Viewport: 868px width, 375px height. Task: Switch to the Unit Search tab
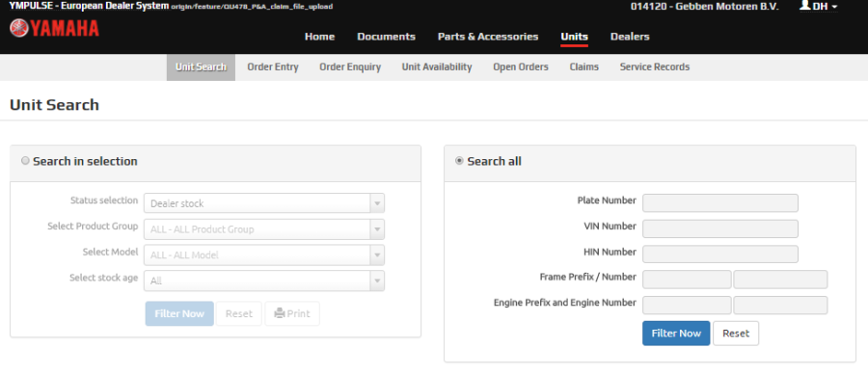click(x=201, y=67)
